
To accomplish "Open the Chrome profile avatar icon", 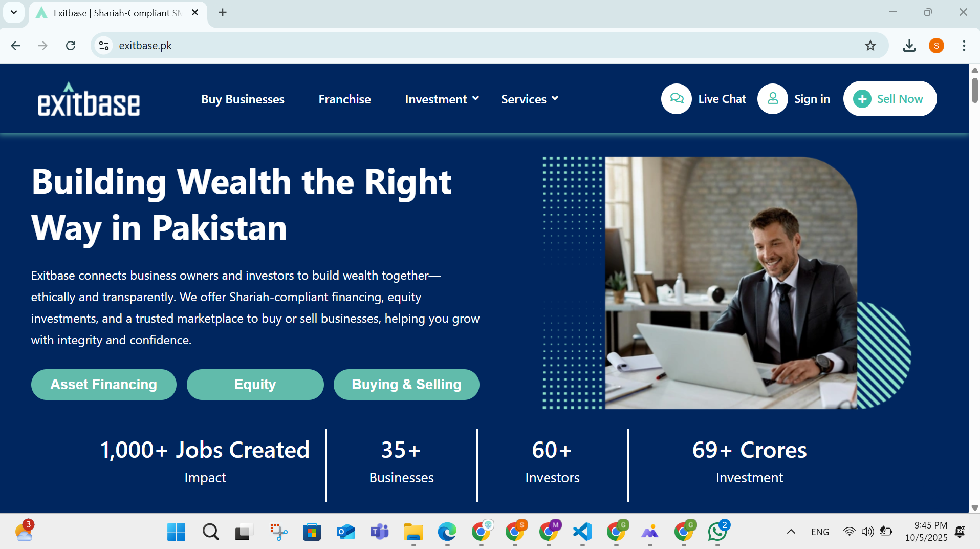I will (936, 45).
